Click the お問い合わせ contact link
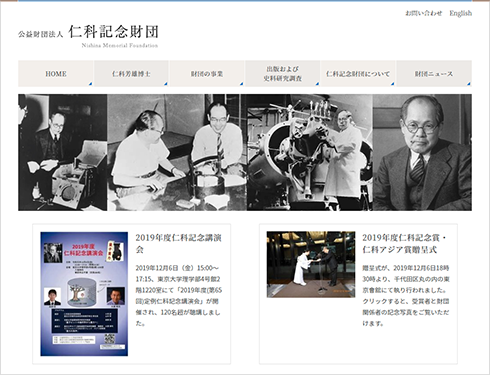This screenshot has height=375, width=490. [423, 13]
